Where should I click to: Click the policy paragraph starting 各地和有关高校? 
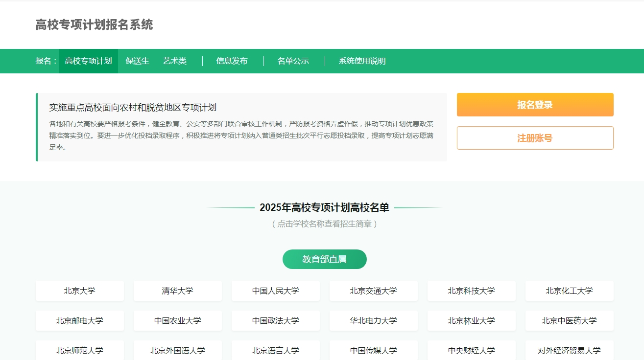coord(241,135)
